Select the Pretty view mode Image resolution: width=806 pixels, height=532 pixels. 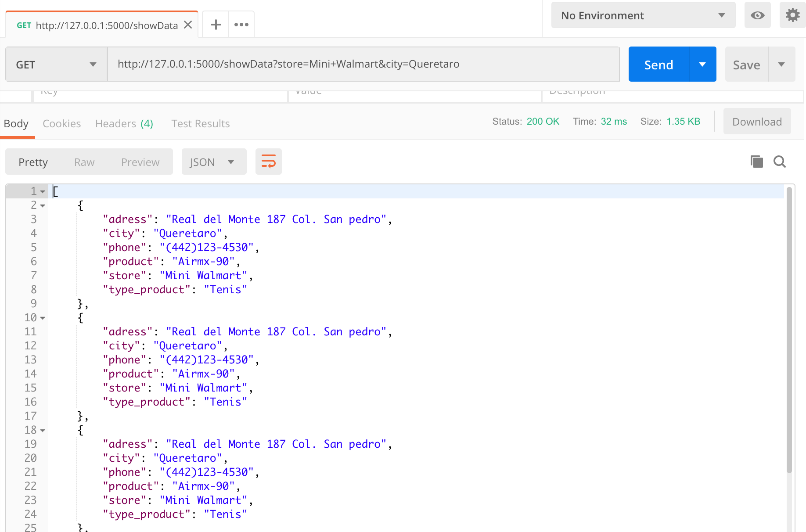click(x=33, y=162)
